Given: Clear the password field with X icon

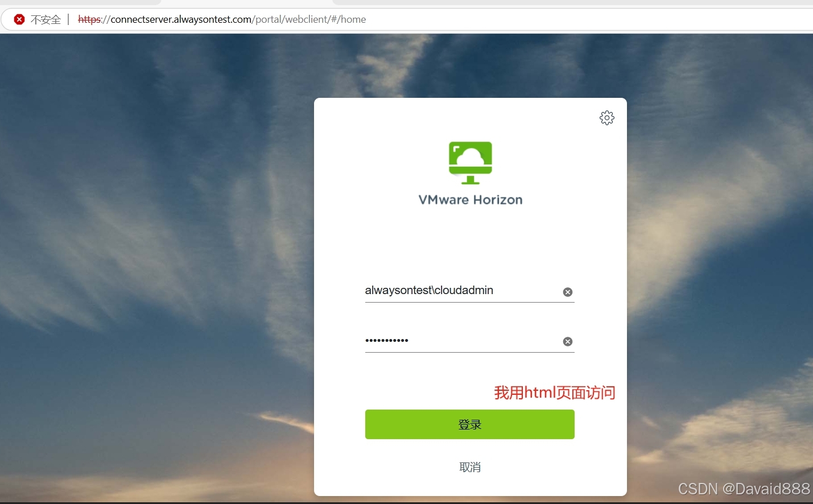Looking at the screenshot, I should (x=568, y=341).
